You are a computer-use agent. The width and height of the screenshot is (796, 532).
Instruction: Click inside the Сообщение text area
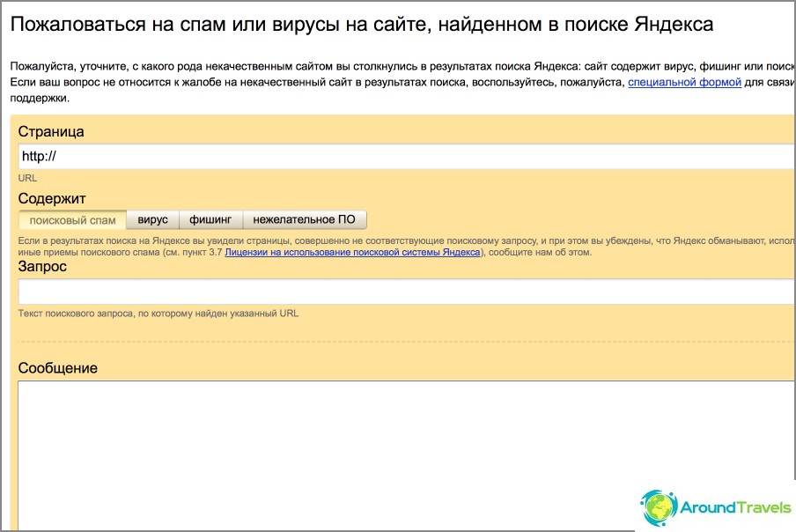point(407,456)
